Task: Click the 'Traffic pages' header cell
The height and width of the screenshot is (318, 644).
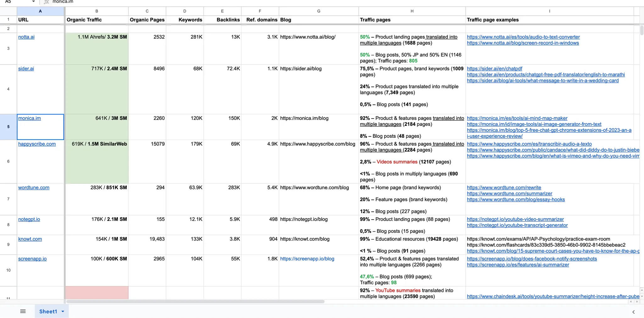Action: click(412, 20)
